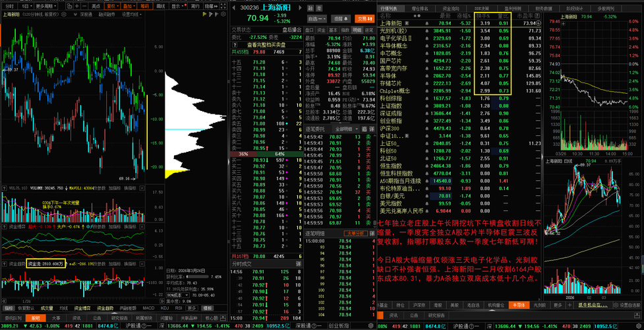Switch to 资金流向 tab
Image resolution: width=644 pixels, height=330 pixels.
tap(451, 8)
